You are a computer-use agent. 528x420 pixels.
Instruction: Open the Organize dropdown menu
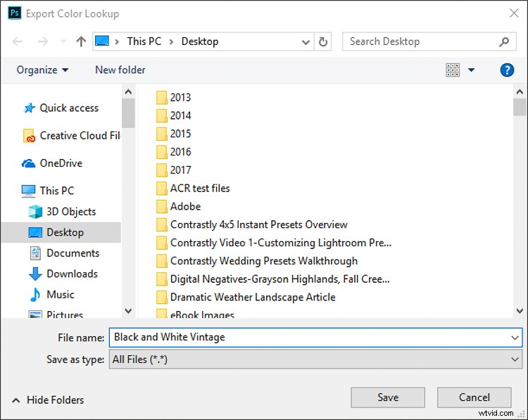click(43, 70)
